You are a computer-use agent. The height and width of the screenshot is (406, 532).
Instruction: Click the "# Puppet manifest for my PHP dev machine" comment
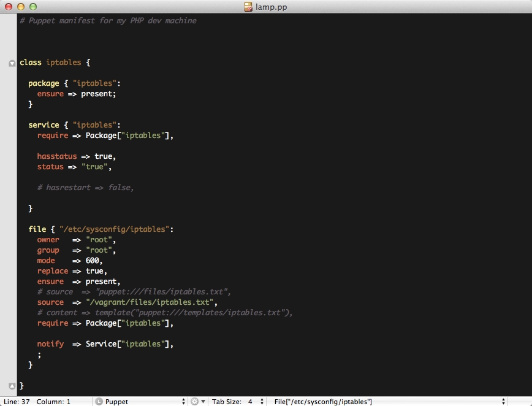[x=108, y=21]
